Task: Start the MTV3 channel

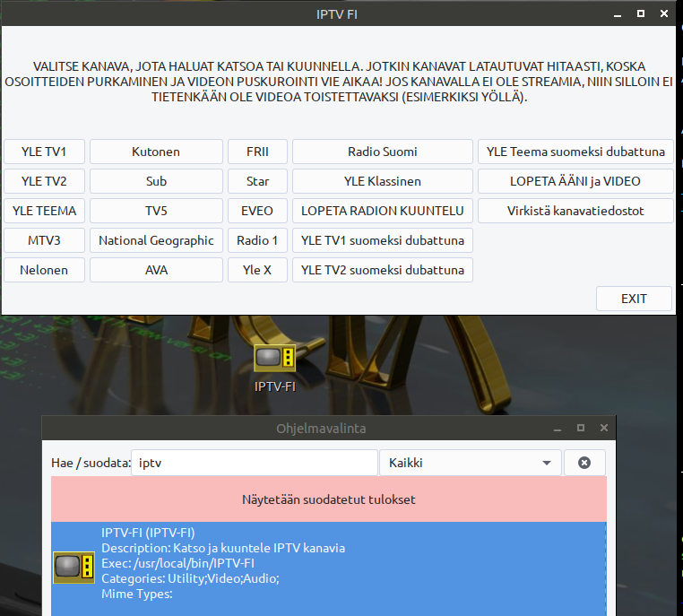Action: point(44,240)
